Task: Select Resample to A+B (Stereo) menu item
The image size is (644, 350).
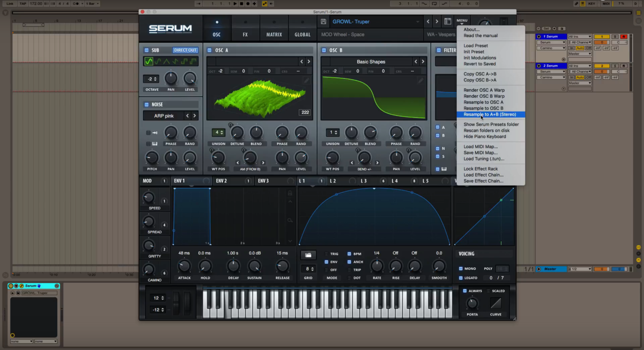Action: [491, 114]
